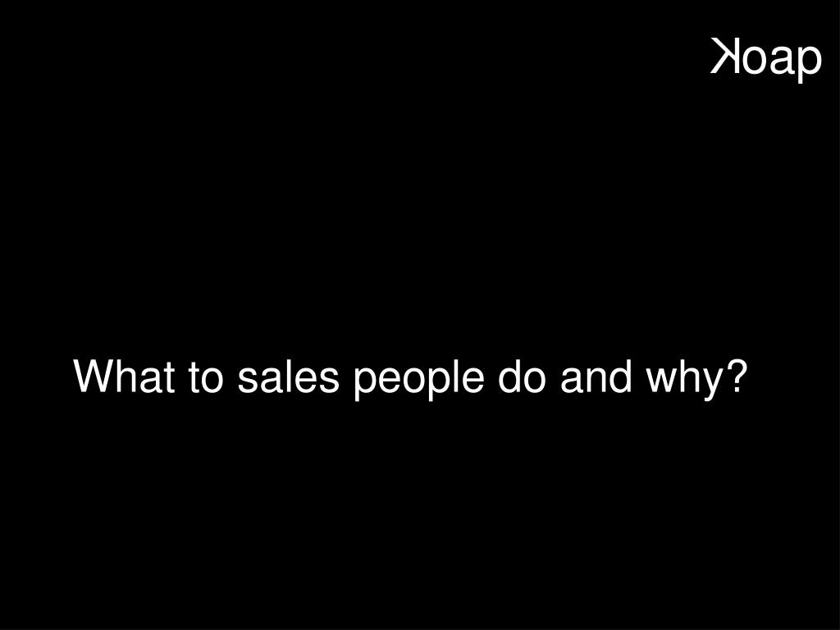Click the letter d in "and"
Image resolution: width=840 pixels, height=630 pixels.
(x=619, y=376)
